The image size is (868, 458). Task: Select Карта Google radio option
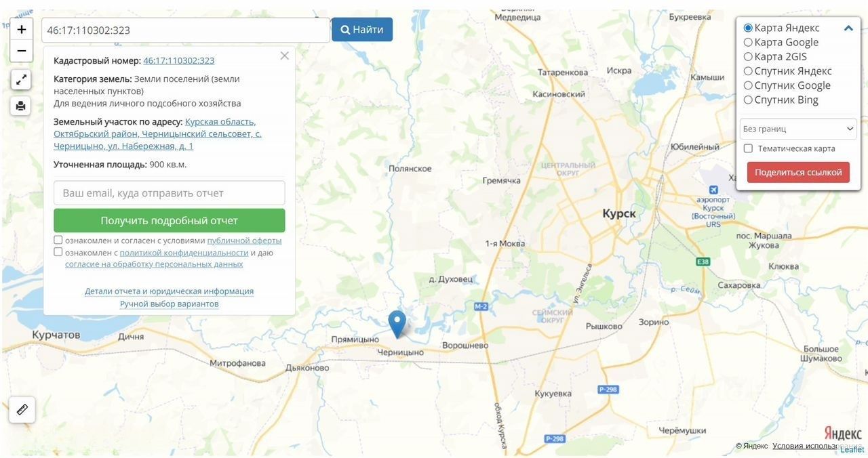[748, 42]
